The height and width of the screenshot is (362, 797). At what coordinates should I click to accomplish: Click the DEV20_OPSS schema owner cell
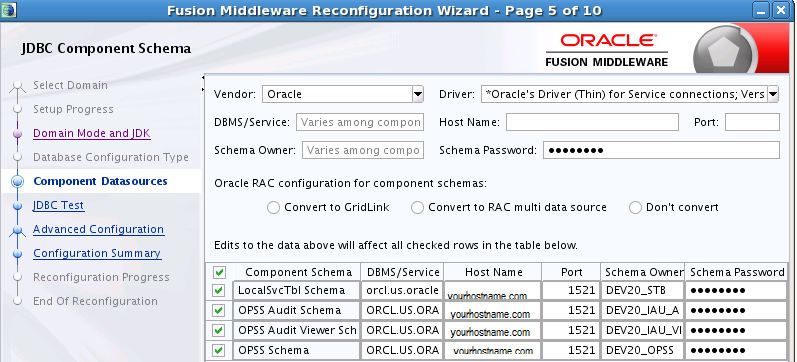click(643, 350)
